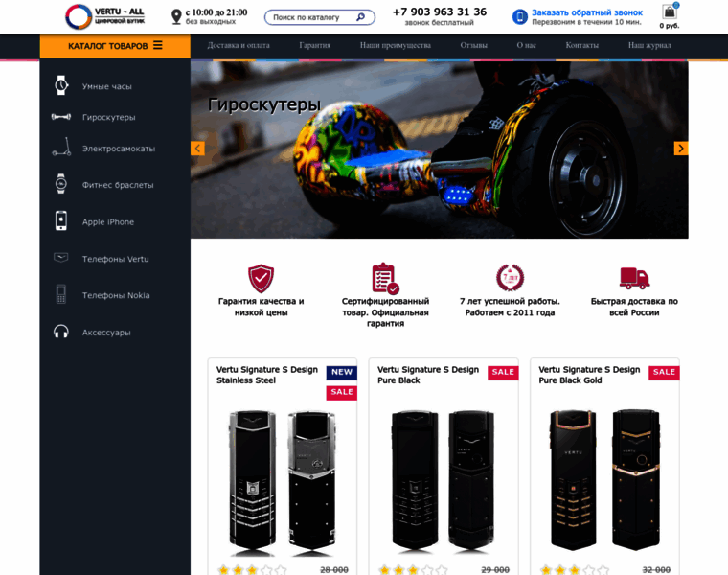Click the old price 32 000
728x575 pixels.
point(656,570)
